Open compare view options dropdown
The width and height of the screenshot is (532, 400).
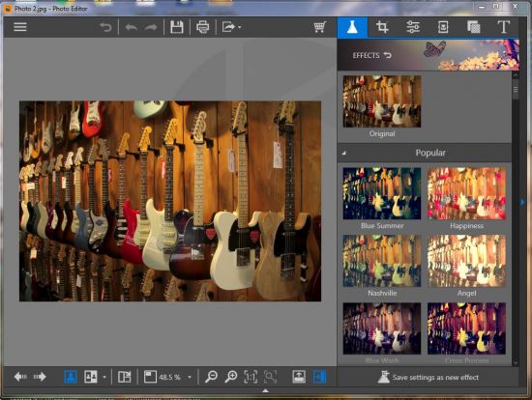[104, 377]
